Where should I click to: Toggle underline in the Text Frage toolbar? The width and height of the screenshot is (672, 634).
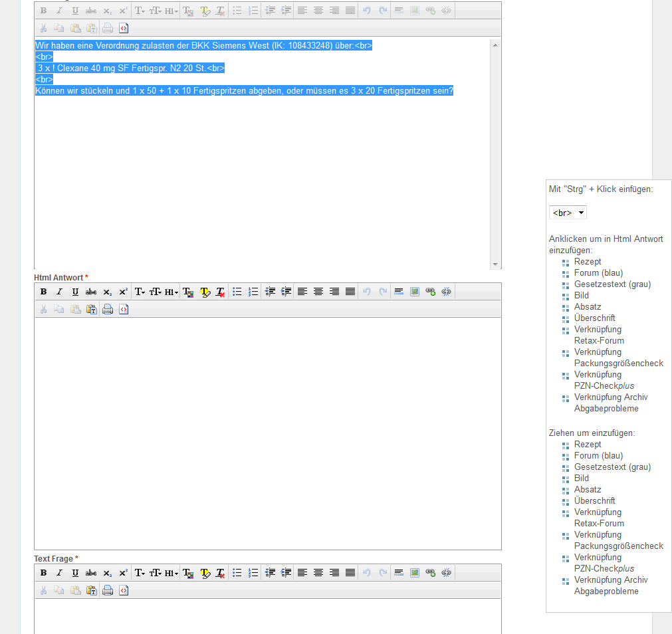click(75, 573)
